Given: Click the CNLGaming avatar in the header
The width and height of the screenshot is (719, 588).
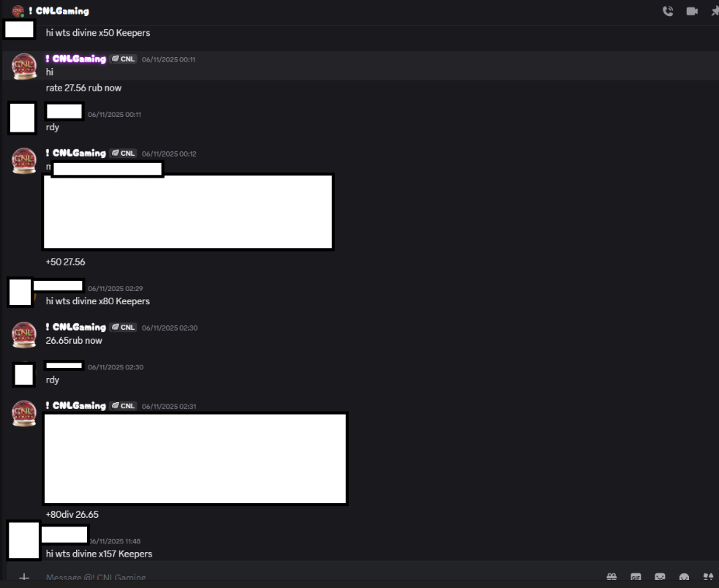Looking at the screenshot, I should [x=18, y=11].
